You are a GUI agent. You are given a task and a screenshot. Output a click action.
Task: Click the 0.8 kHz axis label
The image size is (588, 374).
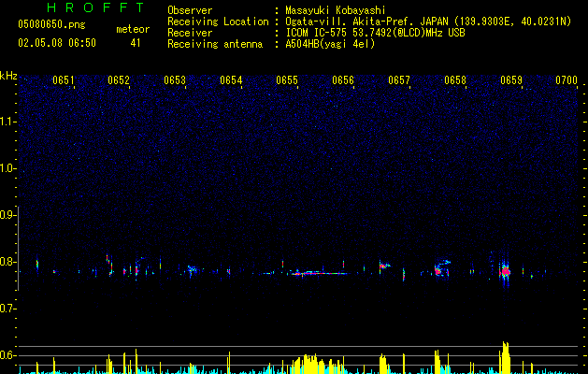7,262
